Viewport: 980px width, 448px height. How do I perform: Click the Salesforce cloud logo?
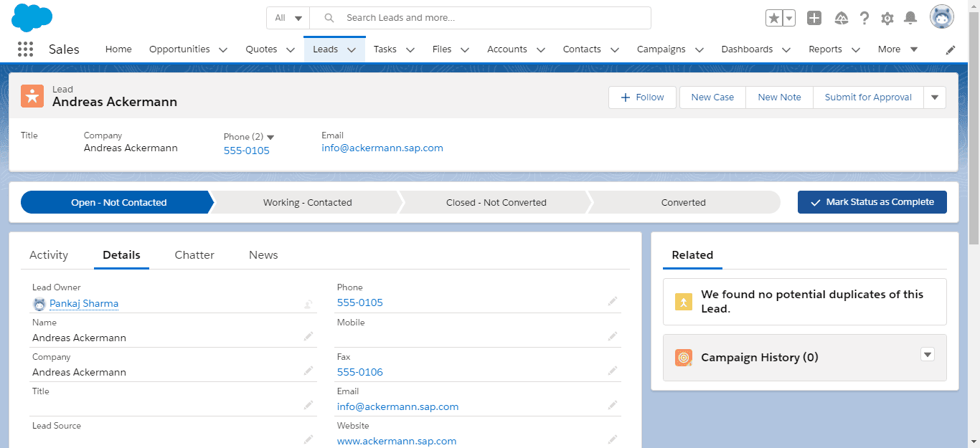coord(32,17)
